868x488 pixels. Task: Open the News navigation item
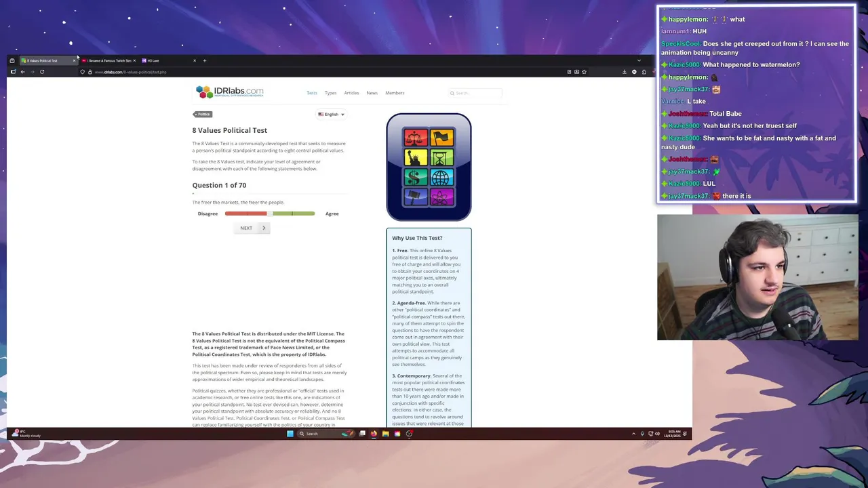coord(372,93)
